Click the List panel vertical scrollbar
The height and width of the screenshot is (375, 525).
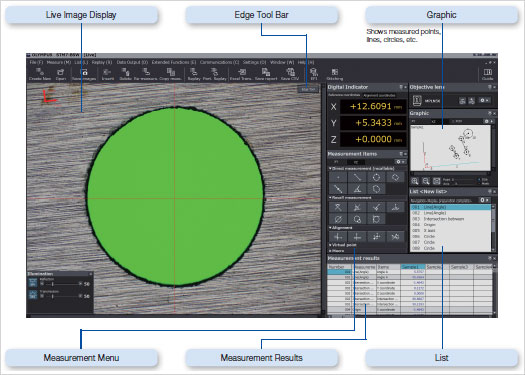(493, 228)
